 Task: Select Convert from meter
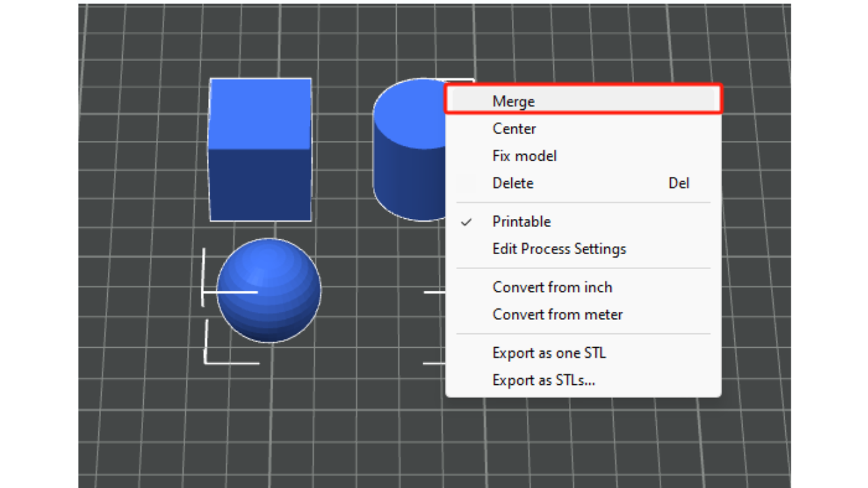[557, 314]
